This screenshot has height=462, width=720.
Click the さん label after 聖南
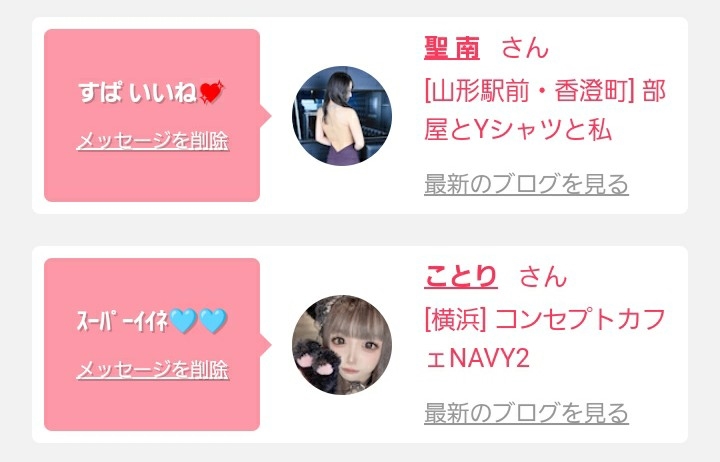click(x=525, y=48)
